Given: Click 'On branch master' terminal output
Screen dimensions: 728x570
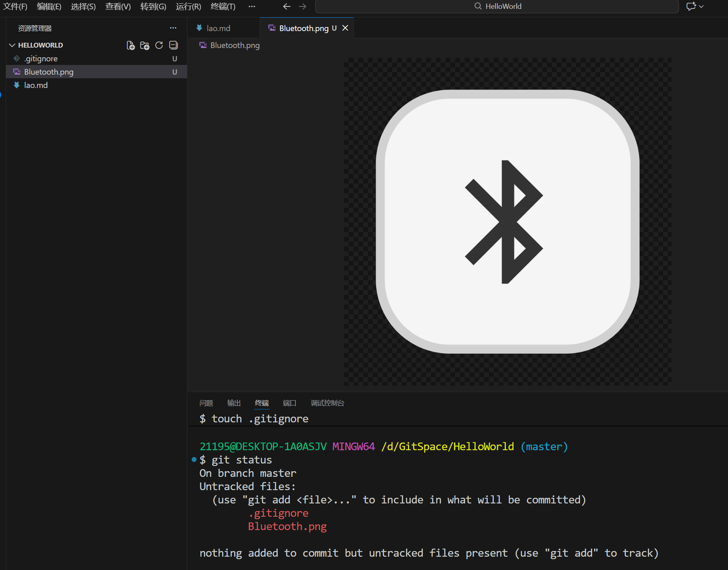Looking at the screenshot, I should point(248,473).
